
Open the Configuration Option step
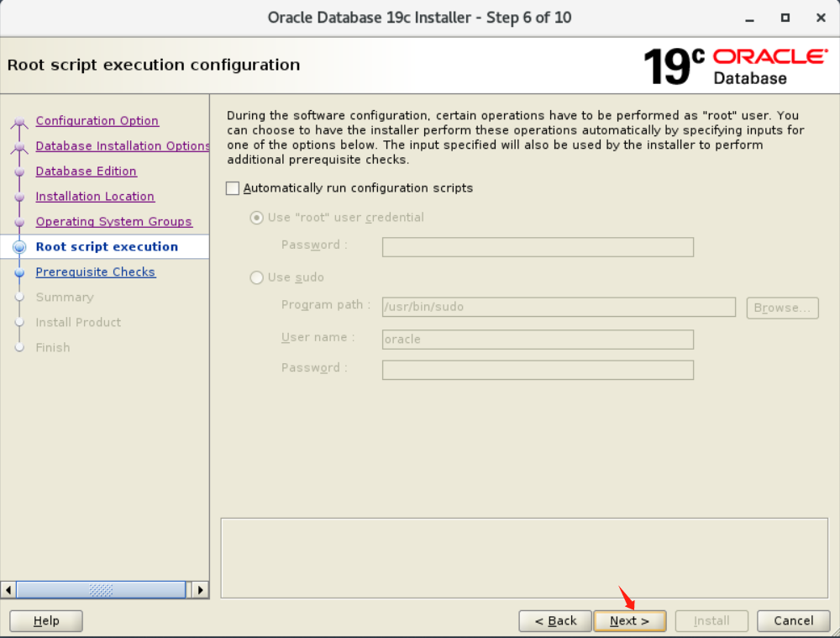tap(97, 121)
